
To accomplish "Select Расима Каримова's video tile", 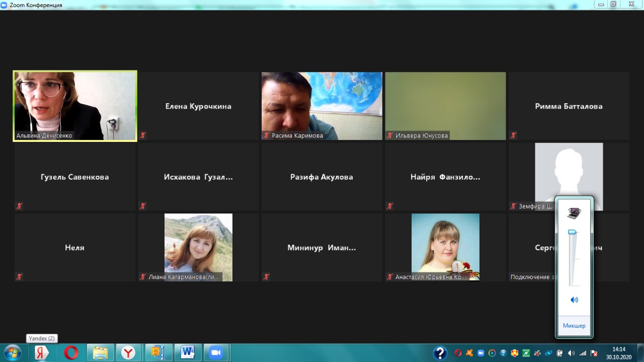I will tap(321, 106).
